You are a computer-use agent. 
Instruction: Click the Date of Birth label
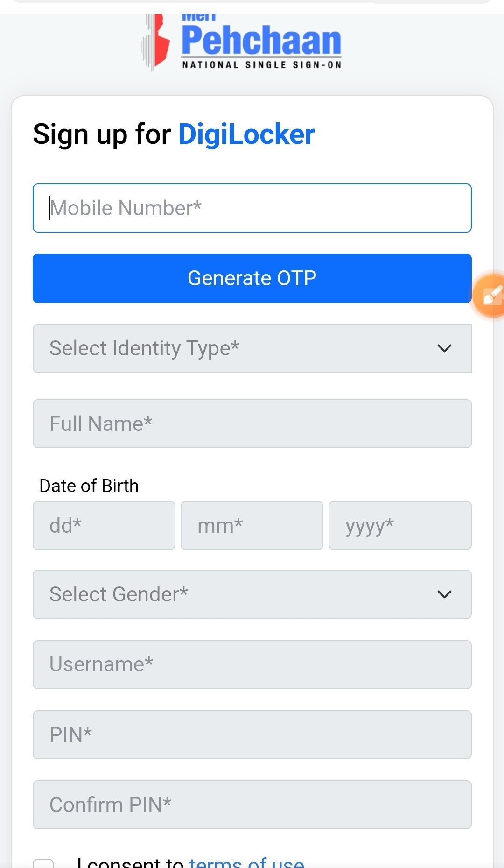89,486
